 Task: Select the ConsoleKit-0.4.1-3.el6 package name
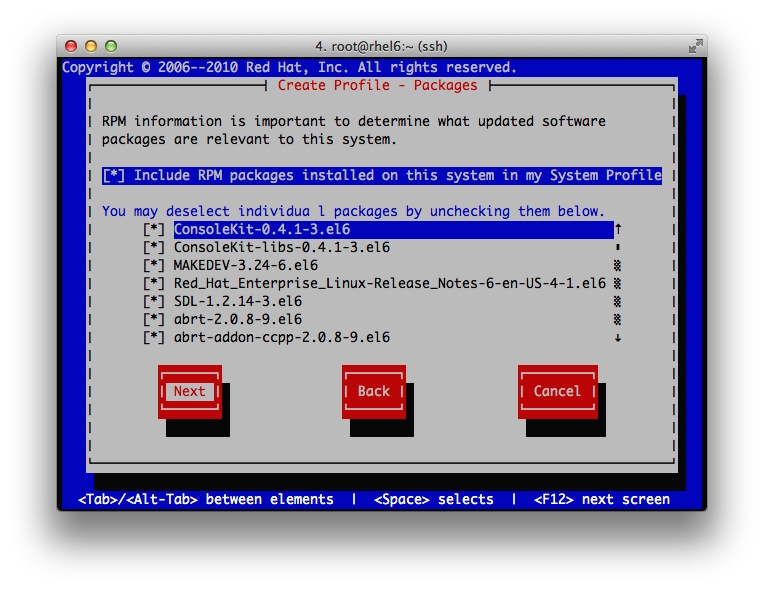[262, 229]
